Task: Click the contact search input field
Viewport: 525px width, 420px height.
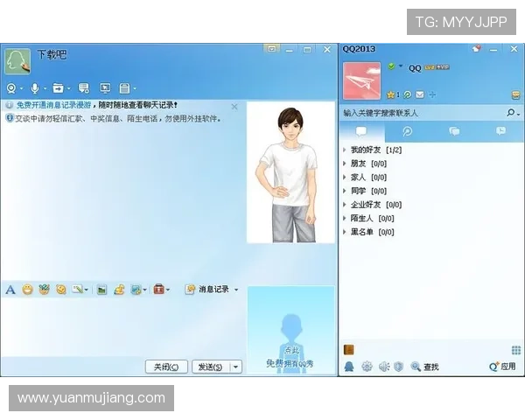Action: (420, 113)
